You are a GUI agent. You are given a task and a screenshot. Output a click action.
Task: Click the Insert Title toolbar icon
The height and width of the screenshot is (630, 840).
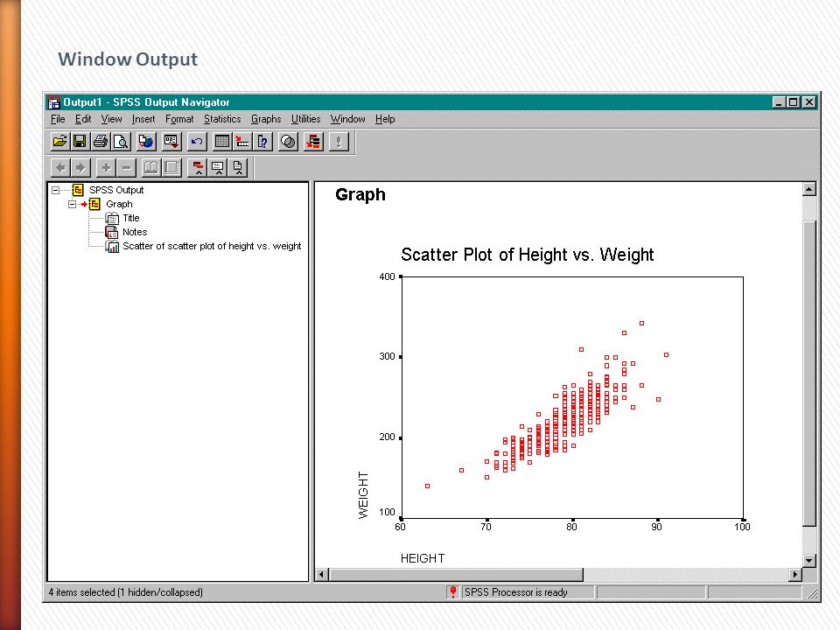coord(218,168)
